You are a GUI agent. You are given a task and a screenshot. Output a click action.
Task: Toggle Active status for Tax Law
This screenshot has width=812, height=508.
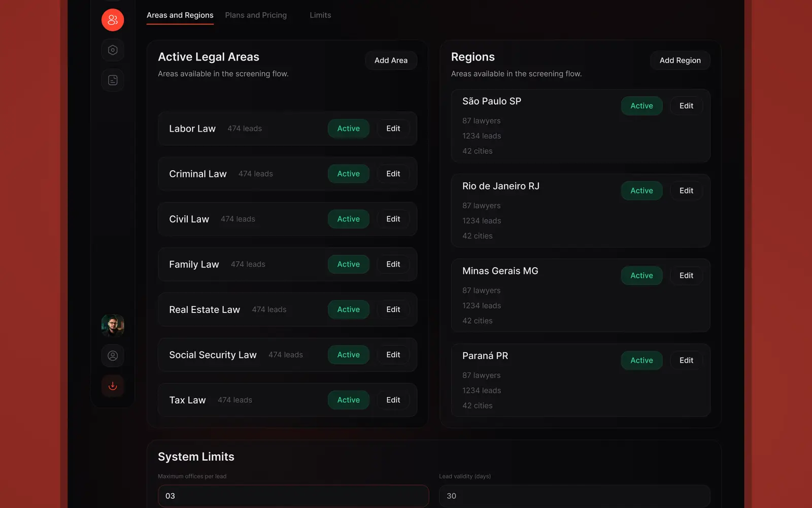coord(349,400)
